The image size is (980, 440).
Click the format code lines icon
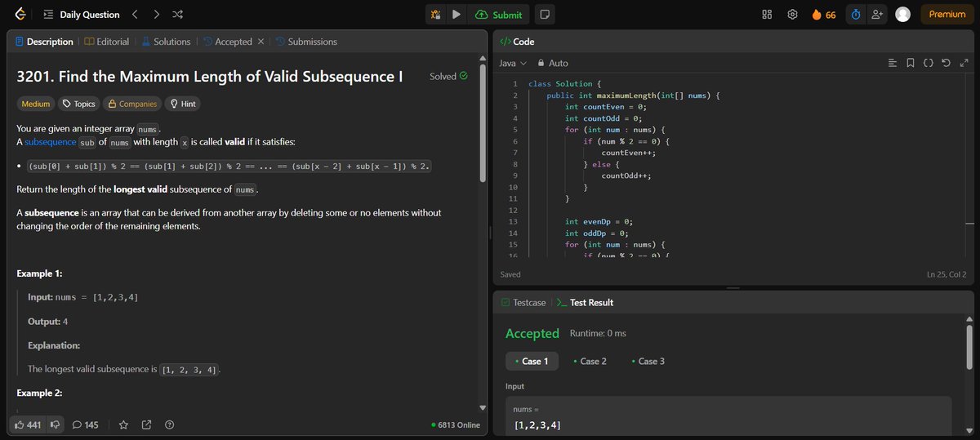[892, 63]
